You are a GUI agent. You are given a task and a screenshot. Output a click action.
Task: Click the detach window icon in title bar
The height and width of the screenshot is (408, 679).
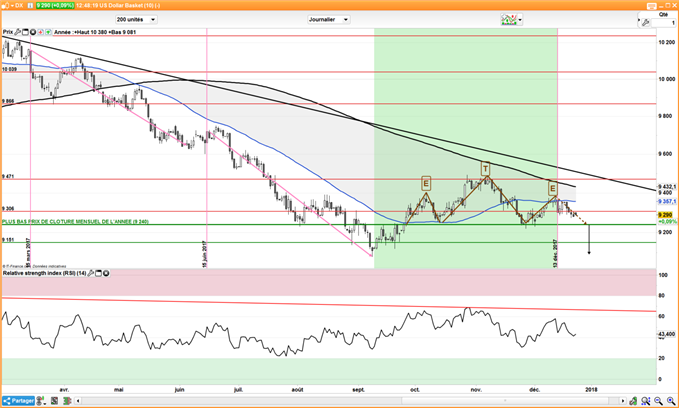coord(652,6)
